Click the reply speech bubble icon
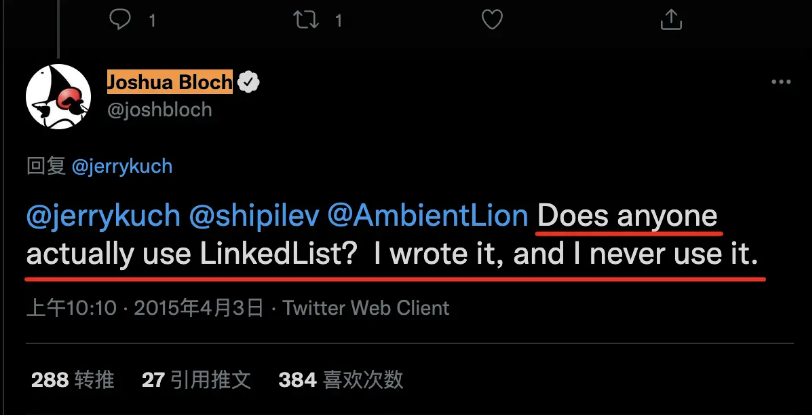Image resolution: width=812 pixels, height=415 pixels. 119,19
